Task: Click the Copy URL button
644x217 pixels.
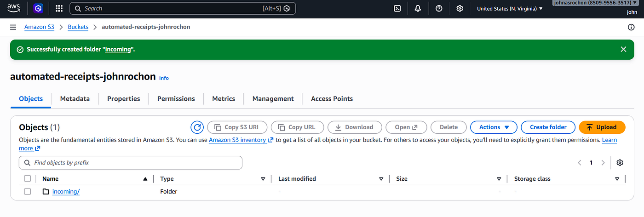Action: click(297, 127)
